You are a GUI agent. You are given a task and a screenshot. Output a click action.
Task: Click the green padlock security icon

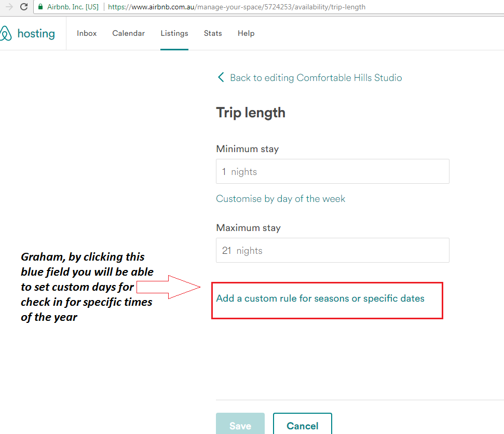(40, 7)
